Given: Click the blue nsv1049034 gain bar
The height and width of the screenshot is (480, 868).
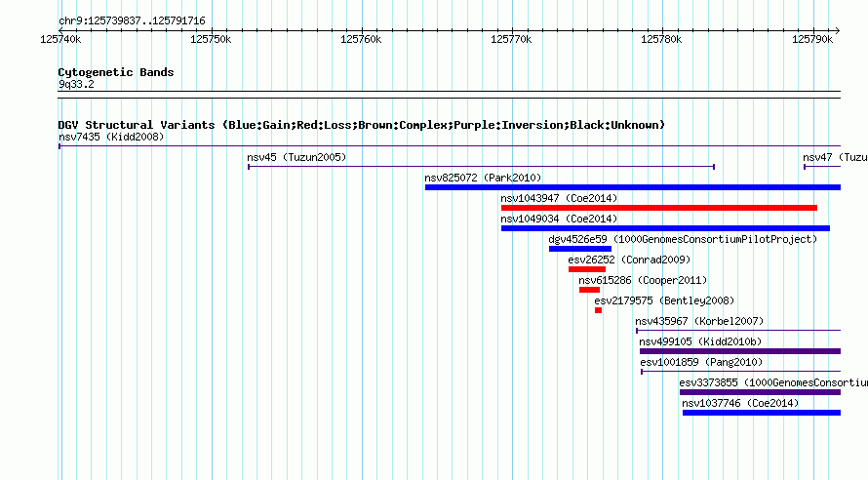Looking at the screenshot, I should click(x=665, y=228).
